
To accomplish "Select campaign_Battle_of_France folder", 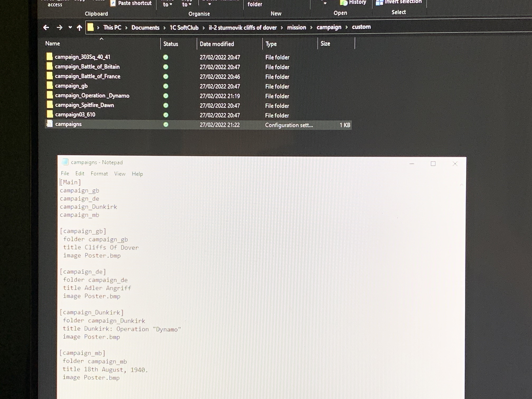I will click(87, 76).
